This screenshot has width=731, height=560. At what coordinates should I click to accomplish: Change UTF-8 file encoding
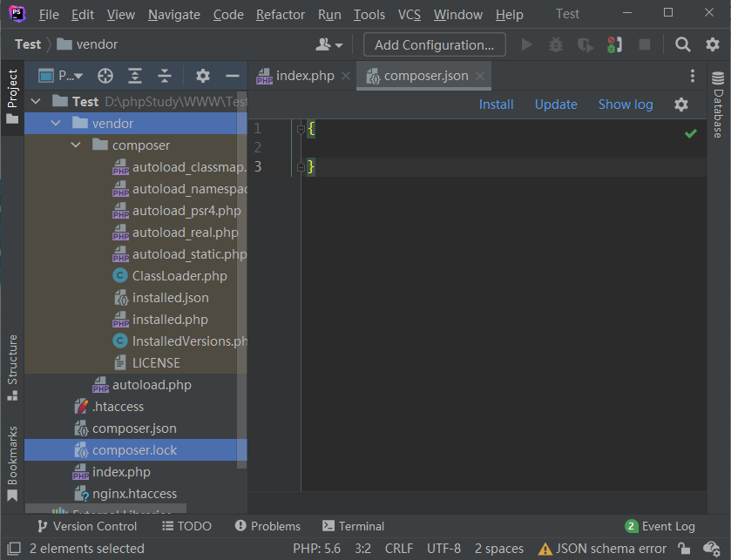(x=443, y=549)
